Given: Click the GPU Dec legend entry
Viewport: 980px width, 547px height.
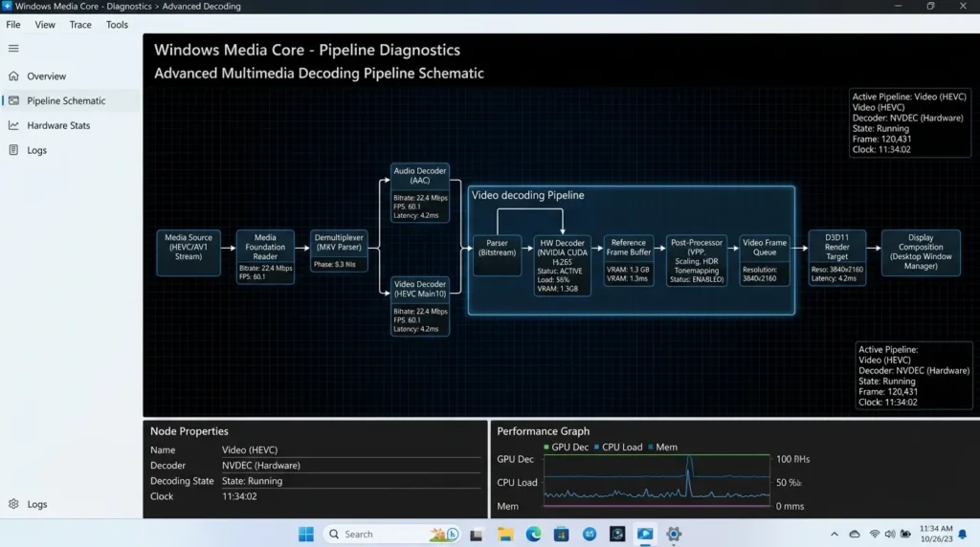Looking at the screenshot, I should 567,448.
